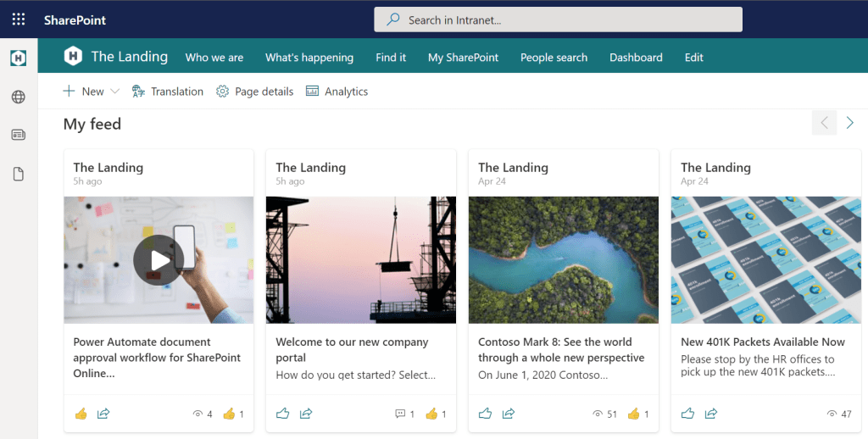Like the Welcome to new company portal post
Image resolution: width=868 pixels, height=439 pixels.
(x=283, y=414)
